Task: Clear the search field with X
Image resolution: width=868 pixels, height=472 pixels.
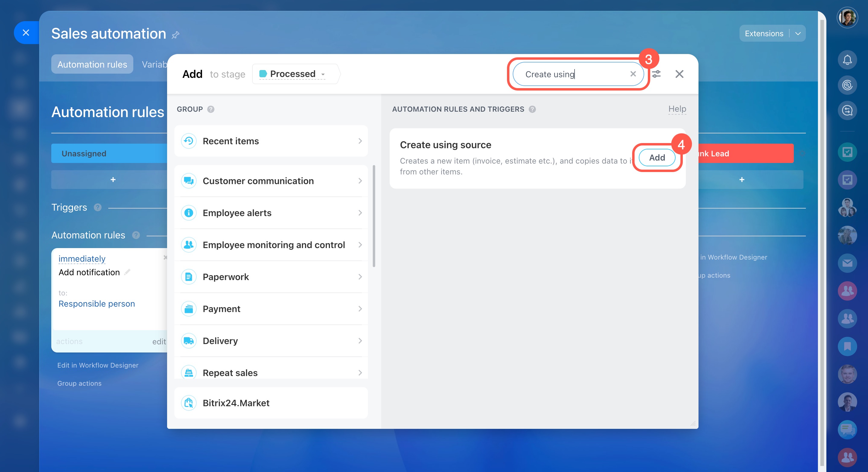Action: click(x=633, y=74)
